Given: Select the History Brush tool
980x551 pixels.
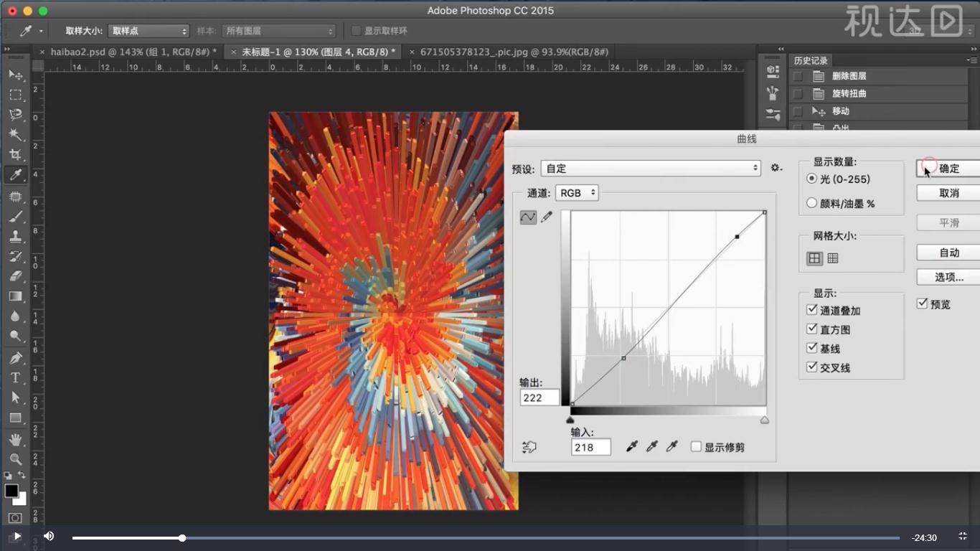Looking at the screenshot, I should tap(15, 256).
